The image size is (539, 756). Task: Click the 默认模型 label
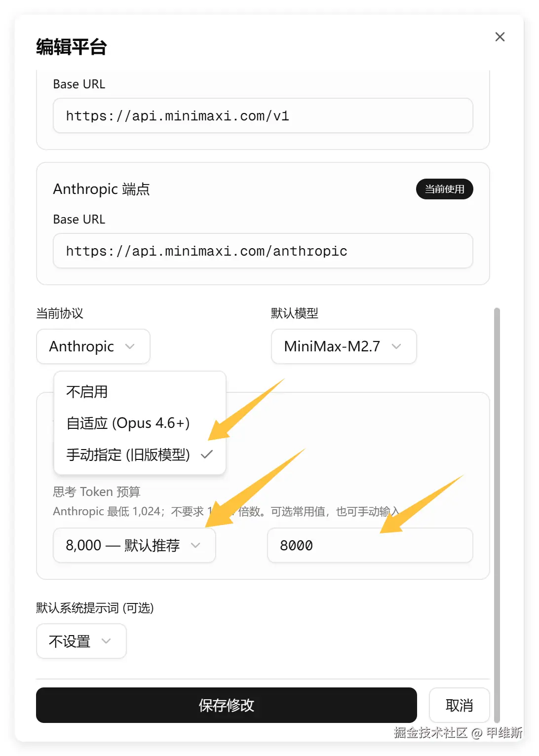click(295, 313)
